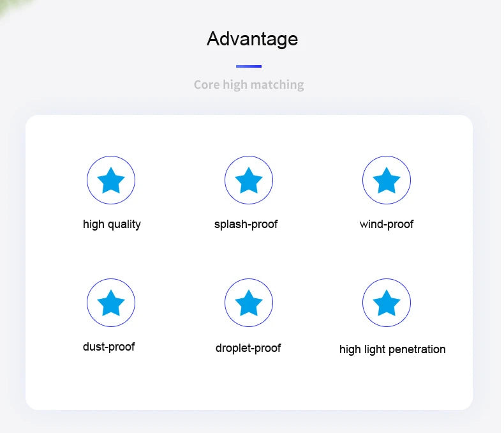This screenshot has width=504, height=433.
Task: Click the circle outline around the dust-proof star
Action: [111, 279]
